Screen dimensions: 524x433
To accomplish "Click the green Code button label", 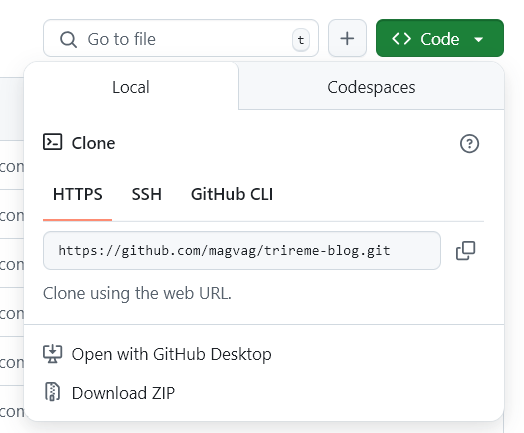I will point(439,39).
